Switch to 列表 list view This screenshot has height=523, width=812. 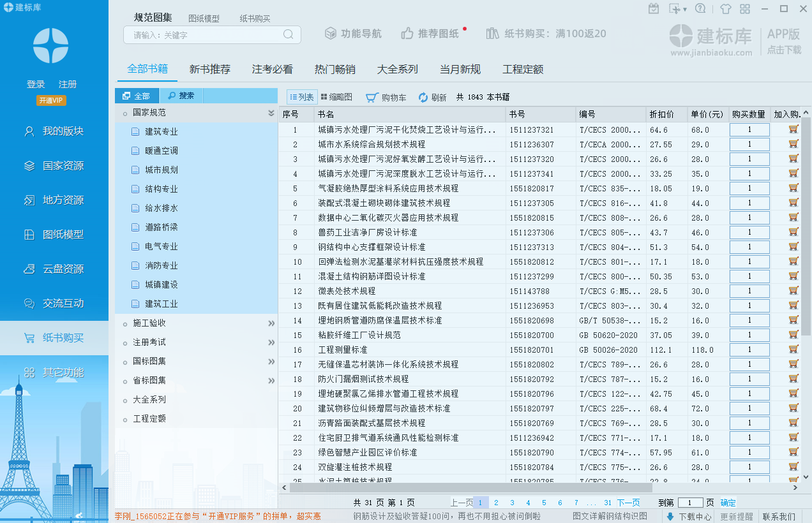pyautogui.click(x=302, y=97)
